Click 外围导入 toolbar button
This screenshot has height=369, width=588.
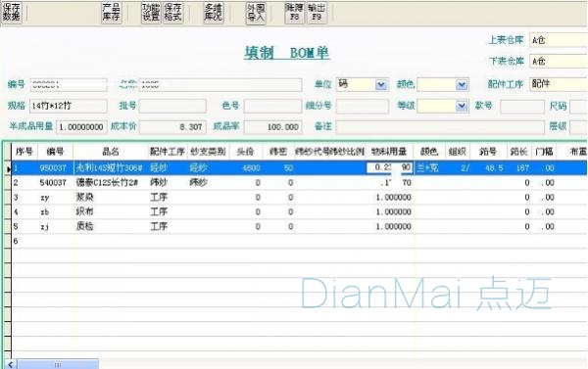click(256, 13)
